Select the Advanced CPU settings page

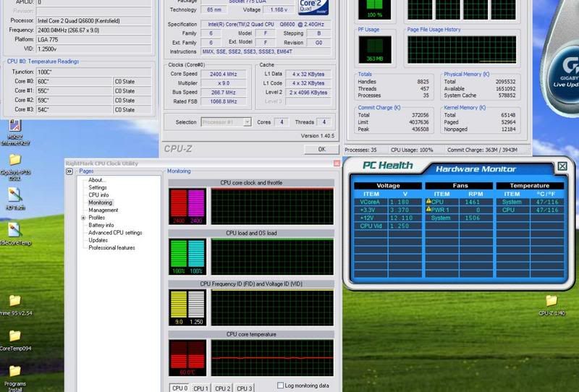click(115, 233)
